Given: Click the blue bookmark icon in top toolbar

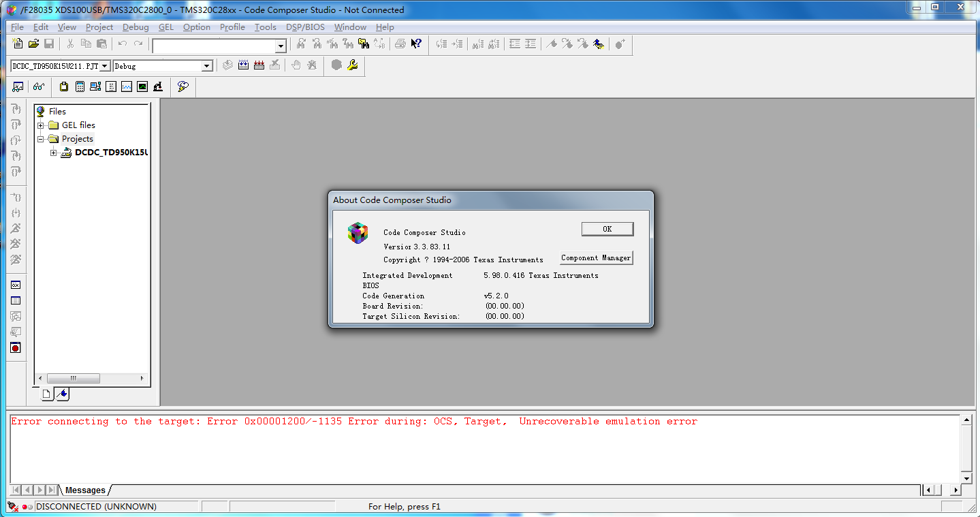Looking at the screenshot, I should tap(599, 44).
